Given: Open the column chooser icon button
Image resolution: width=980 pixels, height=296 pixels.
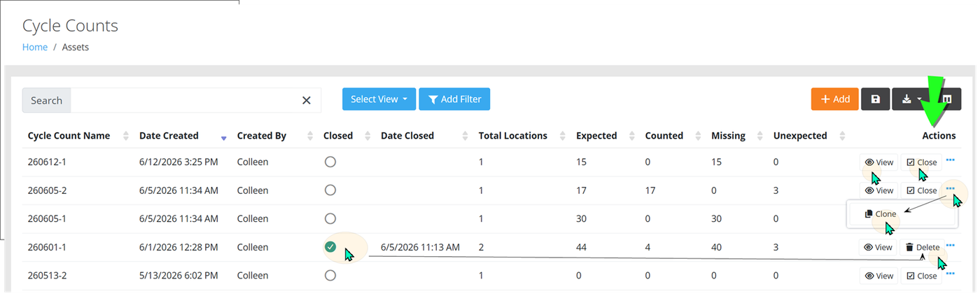Looking at the screenshot, I should [x=947, y=99].
